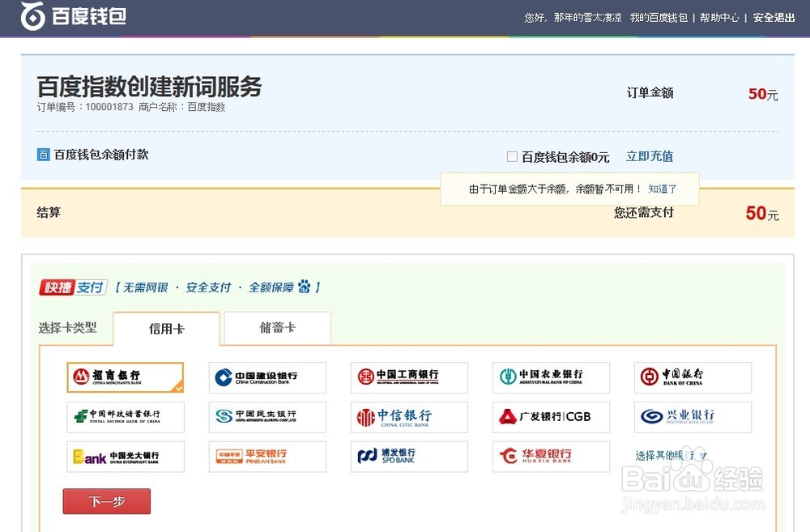Click the Baidu Wallet logo icon
Screen dimensions: 810x532
tap(32, 16)
